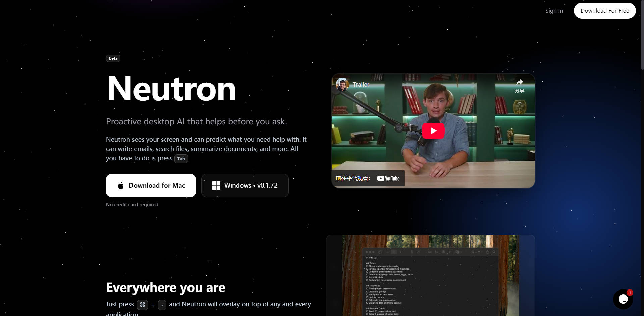The image size is (644, 316).
Task: Click the red notification badge on the chat bubble
Action: [x=629, y=292]
